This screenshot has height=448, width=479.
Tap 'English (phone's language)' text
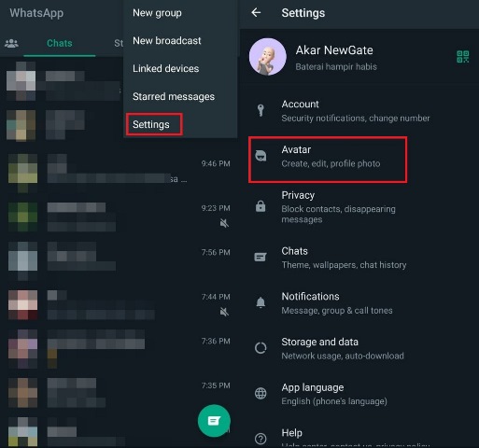point(334,401)
